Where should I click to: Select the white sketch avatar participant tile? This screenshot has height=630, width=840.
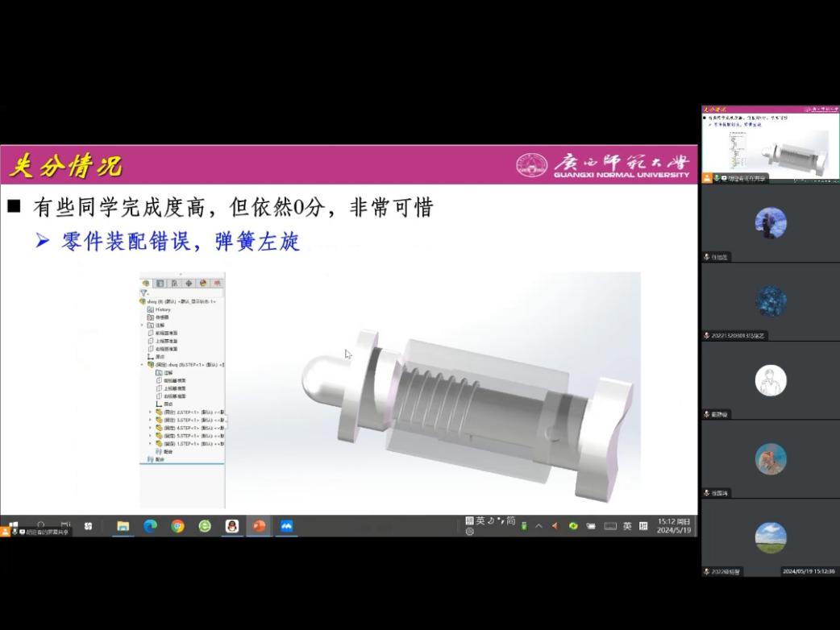coord(771,380)
